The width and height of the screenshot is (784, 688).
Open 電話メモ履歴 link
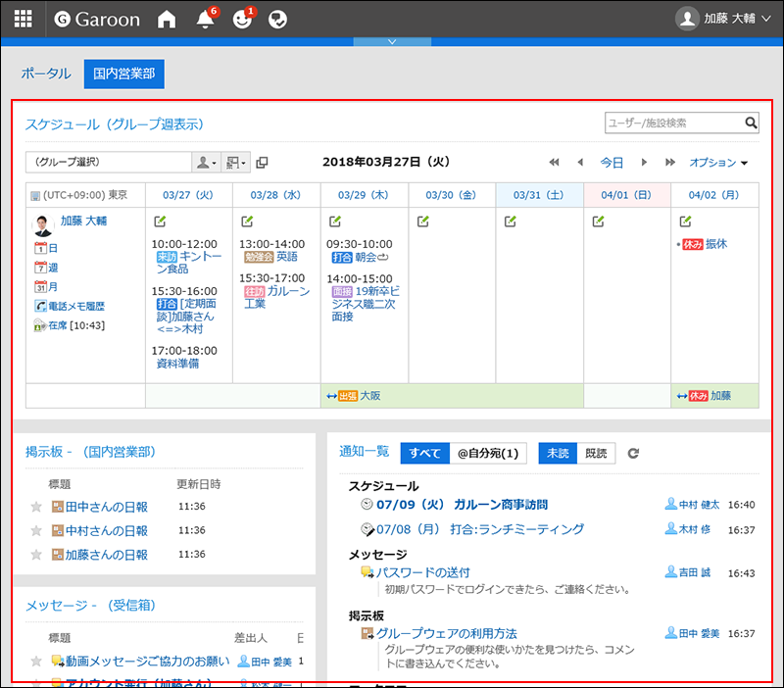(69, 306)
